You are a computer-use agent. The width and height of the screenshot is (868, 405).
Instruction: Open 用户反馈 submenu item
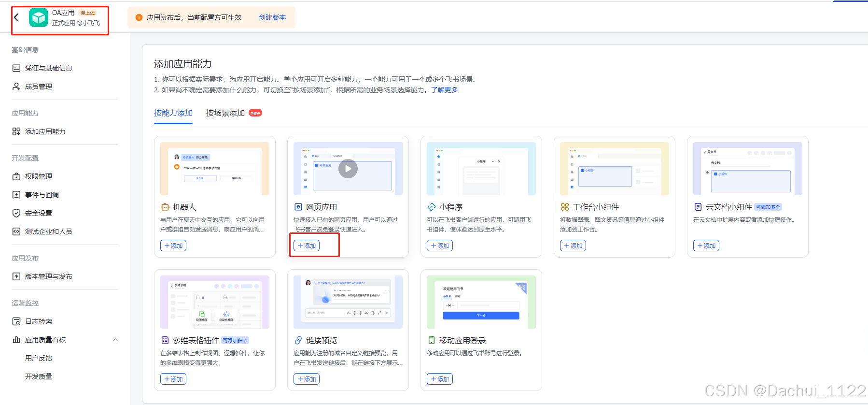click(39, 358)
